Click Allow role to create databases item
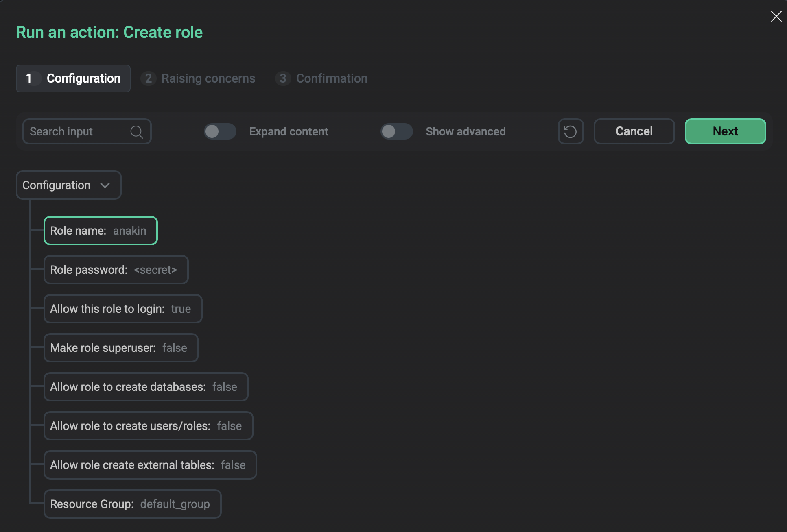 [146, 387]
